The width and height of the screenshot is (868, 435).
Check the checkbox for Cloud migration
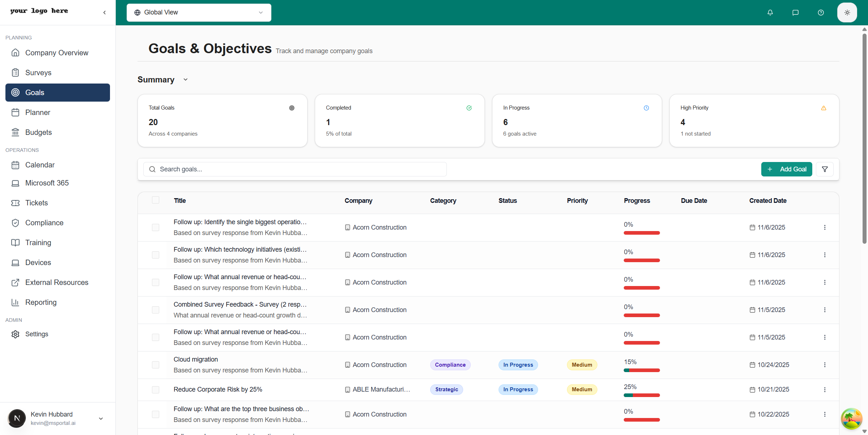point(156,365)
